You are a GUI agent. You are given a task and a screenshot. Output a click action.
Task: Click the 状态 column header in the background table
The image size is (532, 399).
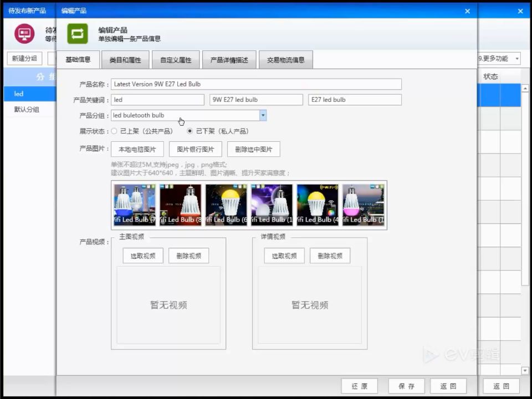pyautogui.click(x=490, y=76)
